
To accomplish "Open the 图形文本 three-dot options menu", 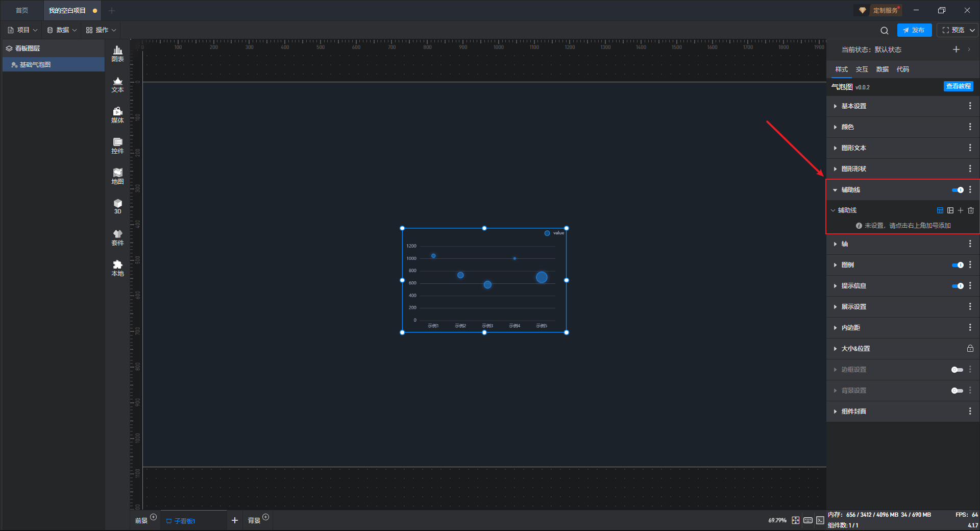I will tap(970, 148).
